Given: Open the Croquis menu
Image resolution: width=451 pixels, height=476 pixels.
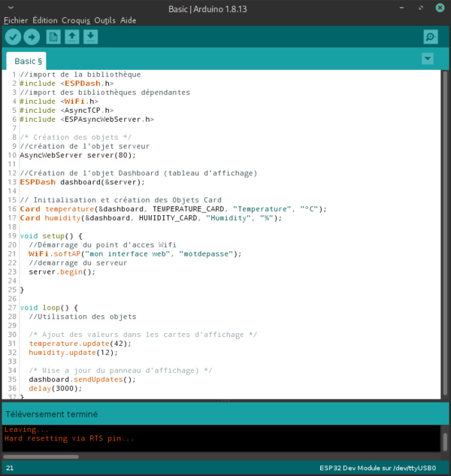Looking at the screenshot, I should pyautogui.click(x=76, y=20).
